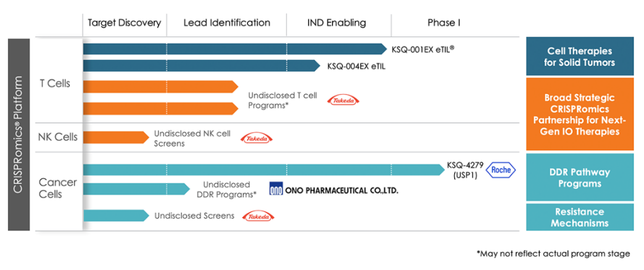Image resolution: width=644 pixels, height=270 pixels.
Task: Select the Phase I column header
Action: pos(444,23)
